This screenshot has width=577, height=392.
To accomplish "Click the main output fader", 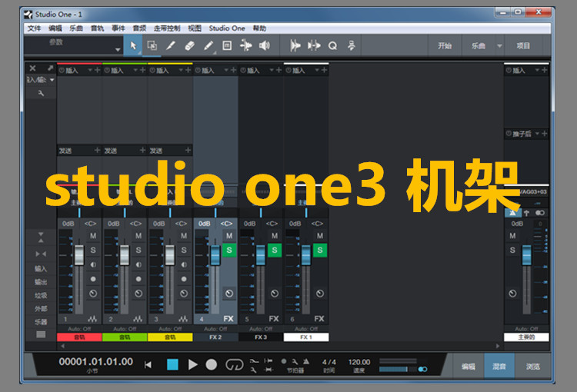I will [x=526, y=254].
